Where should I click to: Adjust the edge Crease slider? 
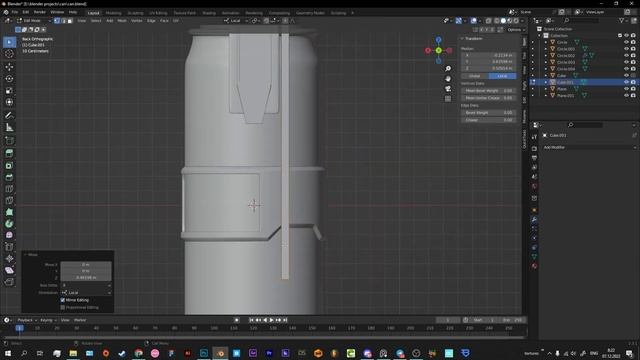489,120
